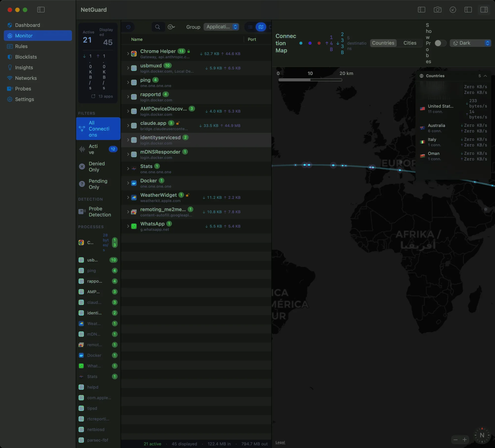Click the WeatherWidget app icon
Image resolution: width=495 pixels, height=448 pixels.
(134, 198)
